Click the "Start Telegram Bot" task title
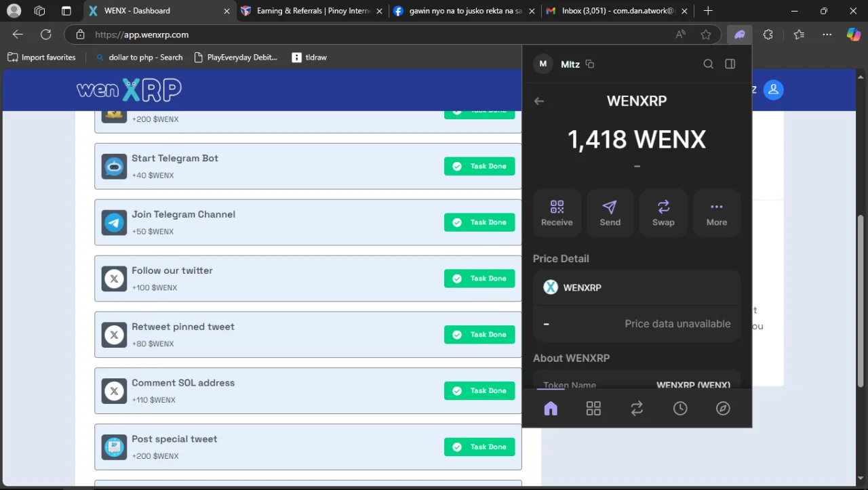The image size is (868, 490). tap(175, 158)
